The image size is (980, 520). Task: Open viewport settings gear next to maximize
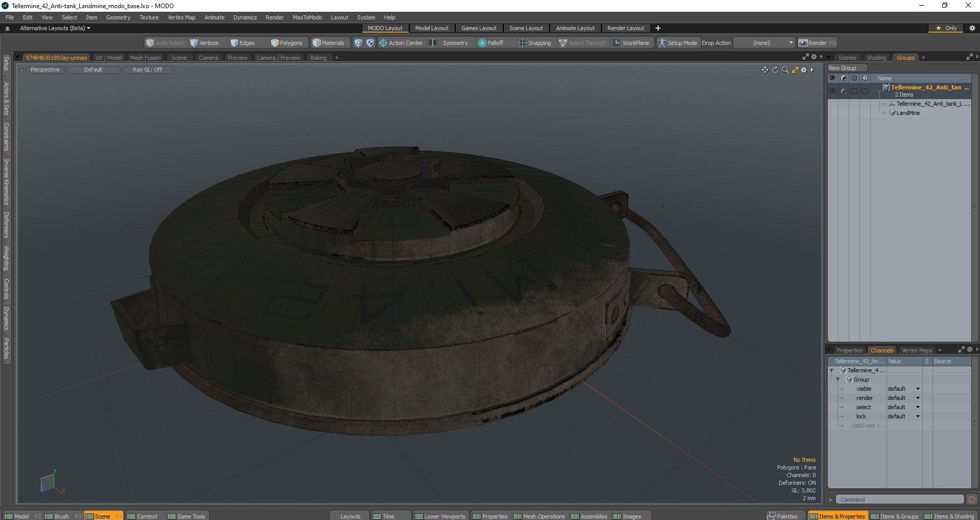tap(804, 70)
